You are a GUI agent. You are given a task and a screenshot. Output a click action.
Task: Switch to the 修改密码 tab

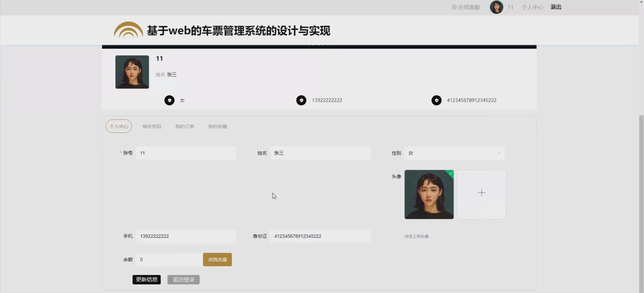tap(152, 126)
